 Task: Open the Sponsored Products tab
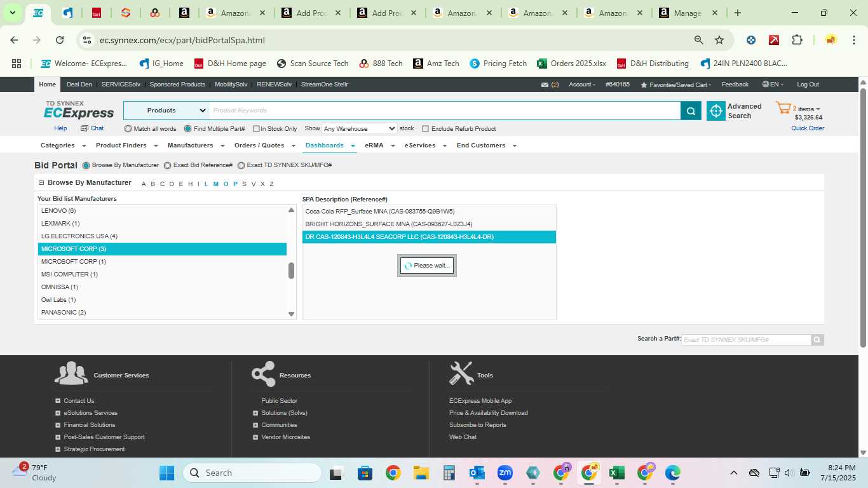click(177, 85)
